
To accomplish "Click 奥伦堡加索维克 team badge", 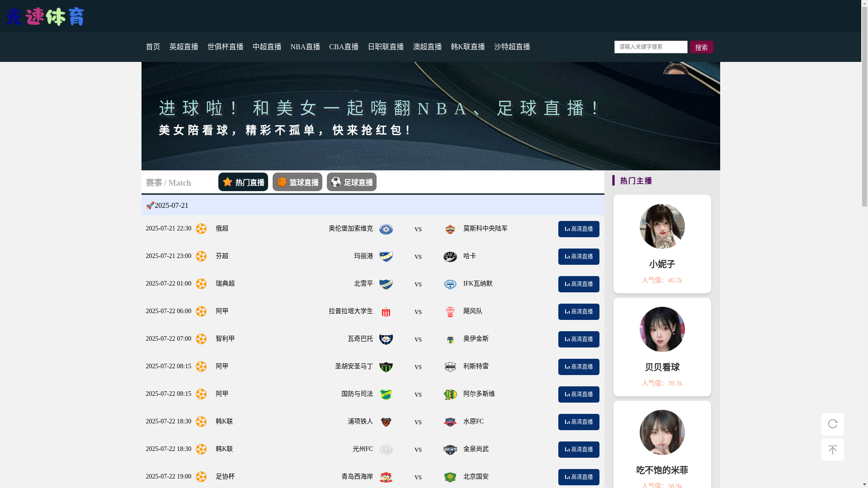I will point(386,229).
